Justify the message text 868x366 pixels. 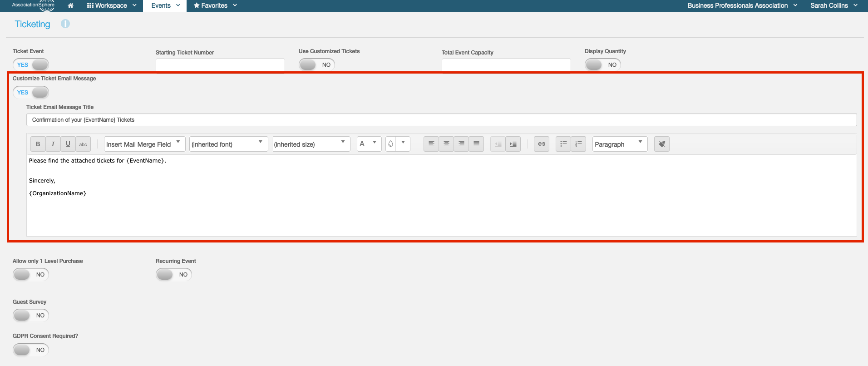pos(476,144)
